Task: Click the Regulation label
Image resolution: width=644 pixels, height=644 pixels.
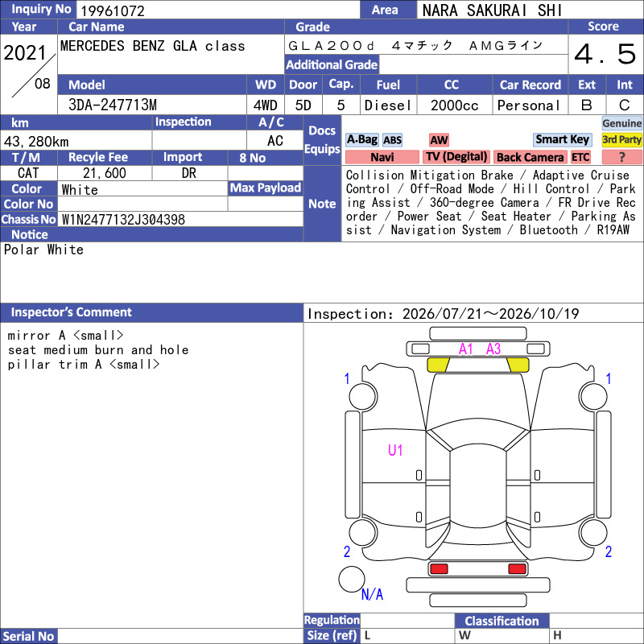Action: 332,620
